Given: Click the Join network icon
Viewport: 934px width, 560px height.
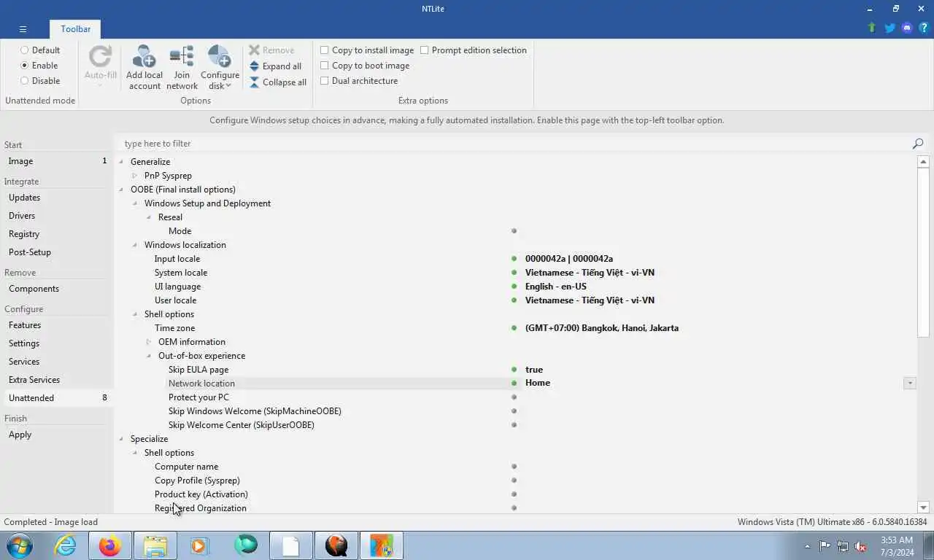Looking at the screenshot, I should (x=182, y=68).
